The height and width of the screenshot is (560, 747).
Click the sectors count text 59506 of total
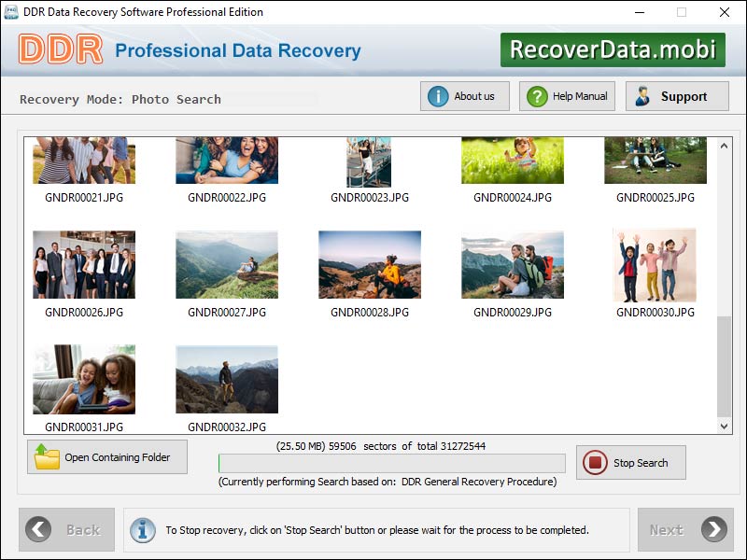381,446
